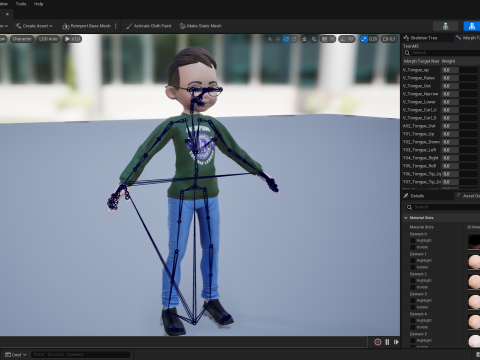
Task: Step forward one frame in playback
Action: [x=396, y=342]
